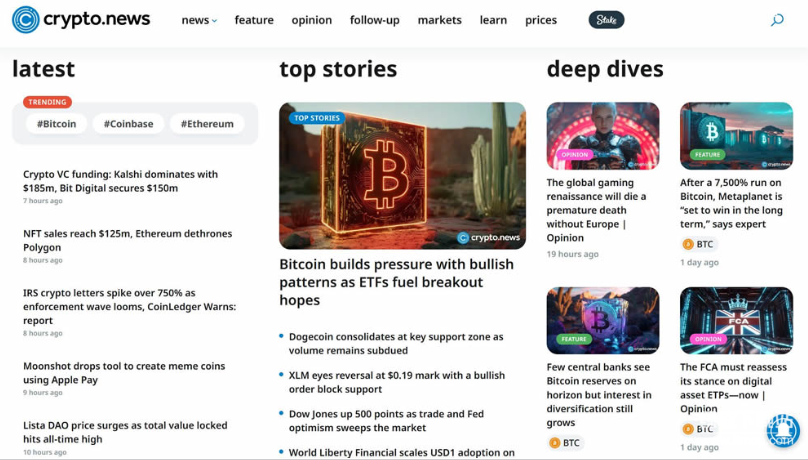Viewport: 808px width, 460px height.
Task: Click the 'latest' section heading
Action: (44, 69)
